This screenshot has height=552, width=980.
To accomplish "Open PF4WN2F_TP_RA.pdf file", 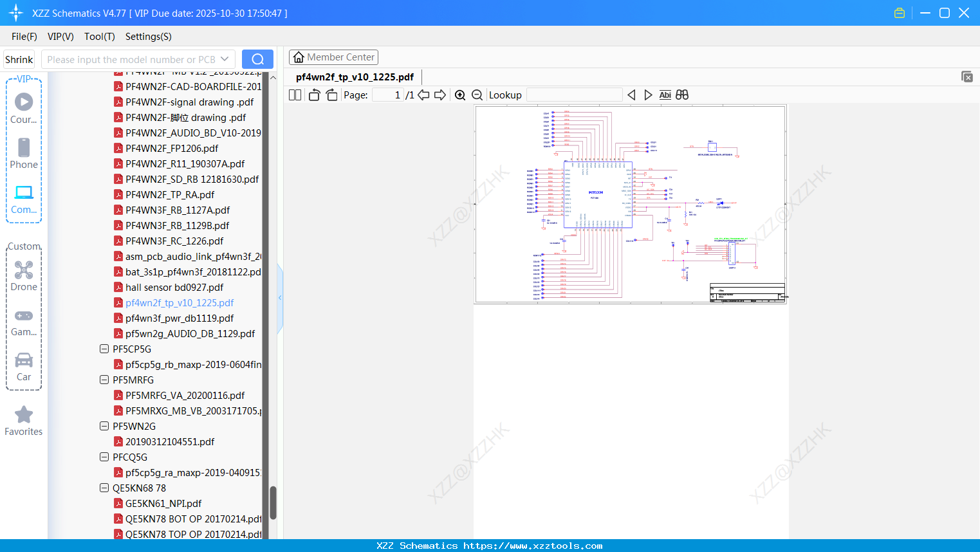I will click(170, 194).
